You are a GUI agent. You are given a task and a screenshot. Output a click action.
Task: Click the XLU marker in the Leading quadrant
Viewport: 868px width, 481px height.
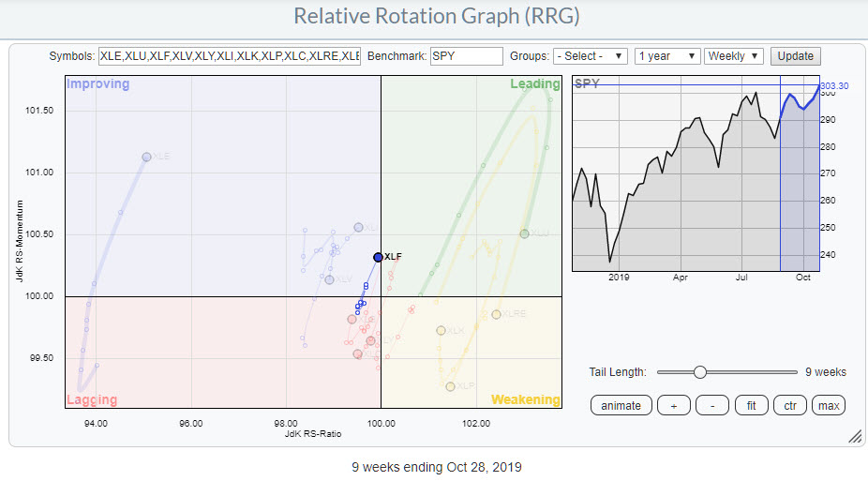click(525, 233)
